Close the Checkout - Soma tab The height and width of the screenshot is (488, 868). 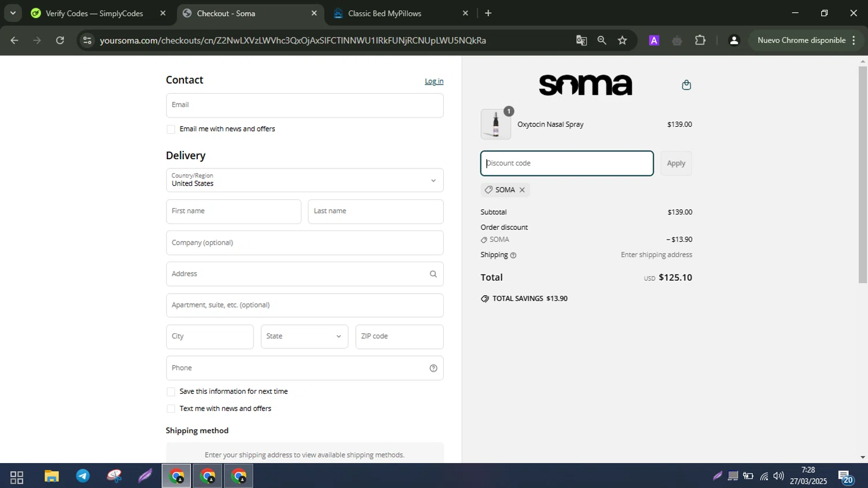(314, 13)
